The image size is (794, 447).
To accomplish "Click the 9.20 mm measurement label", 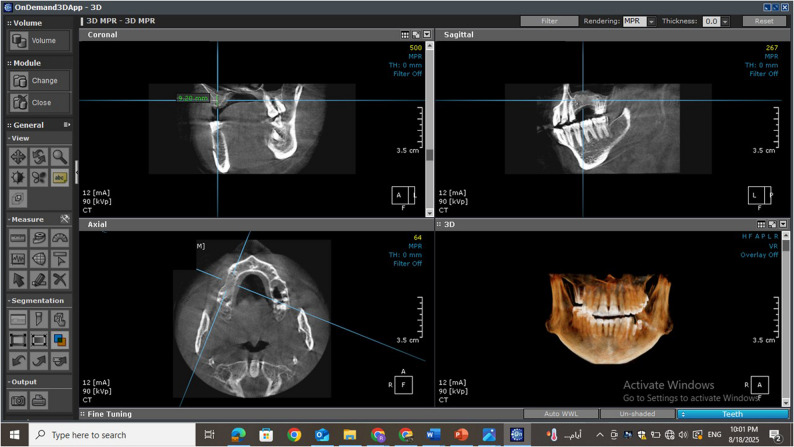I will click(x=193, y=98).
